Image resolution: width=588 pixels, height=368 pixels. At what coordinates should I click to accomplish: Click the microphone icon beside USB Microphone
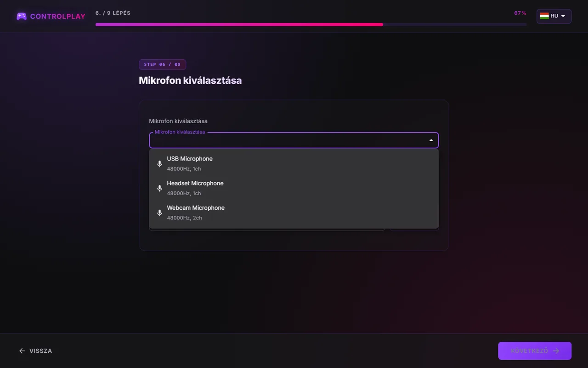coord(159,164)
